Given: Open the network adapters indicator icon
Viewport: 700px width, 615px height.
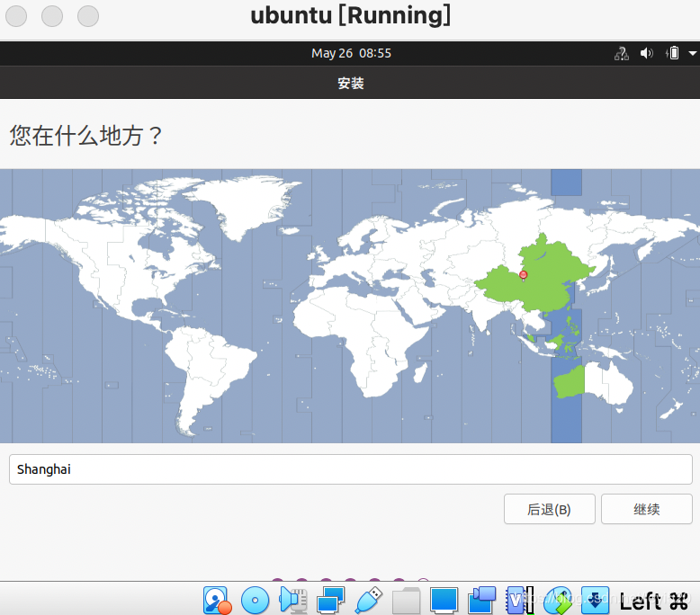Looking at the screenshot, I should tap(331, 601).
